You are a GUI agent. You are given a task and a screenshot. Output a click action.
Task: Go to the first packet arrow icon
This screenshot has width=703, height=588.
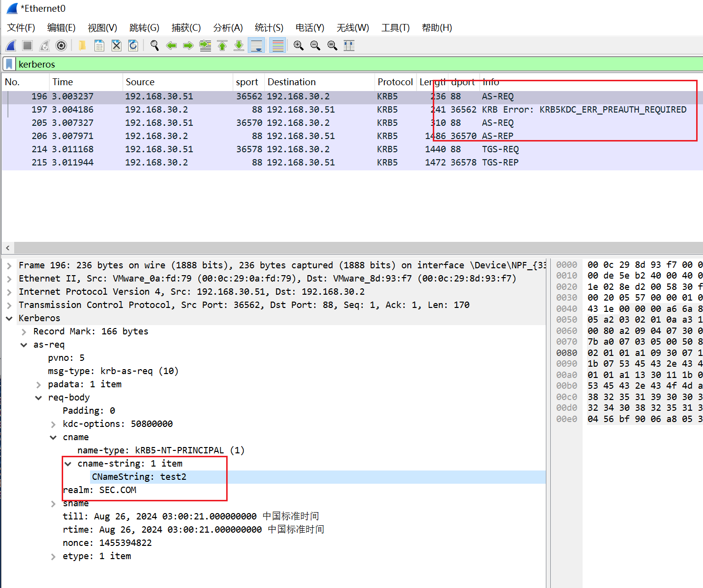pyautogui.click(x=222, y=46)
